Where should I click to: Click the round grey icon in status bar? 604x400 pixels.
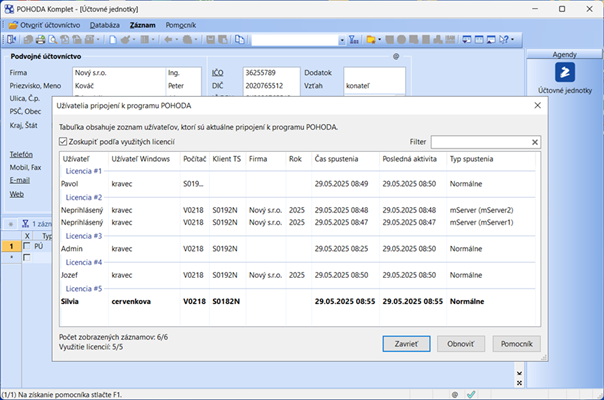(x=455, y=395)
